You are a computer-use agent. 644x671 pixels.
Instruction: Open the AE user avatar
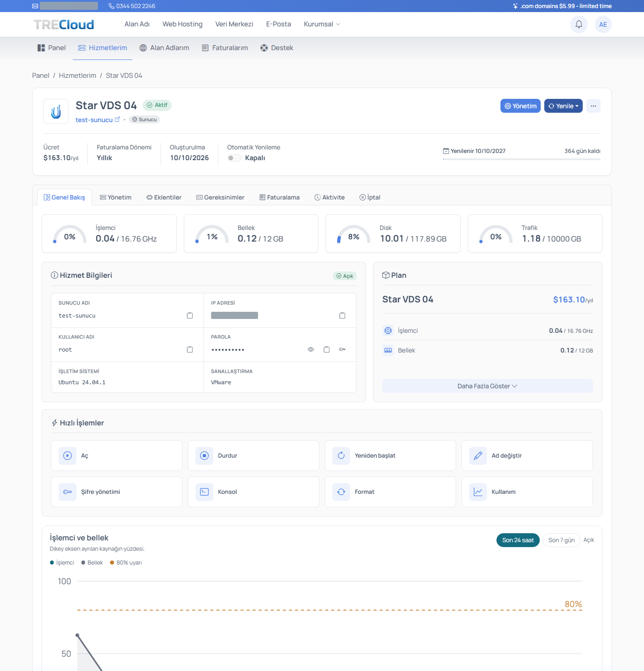coord(603,24)
